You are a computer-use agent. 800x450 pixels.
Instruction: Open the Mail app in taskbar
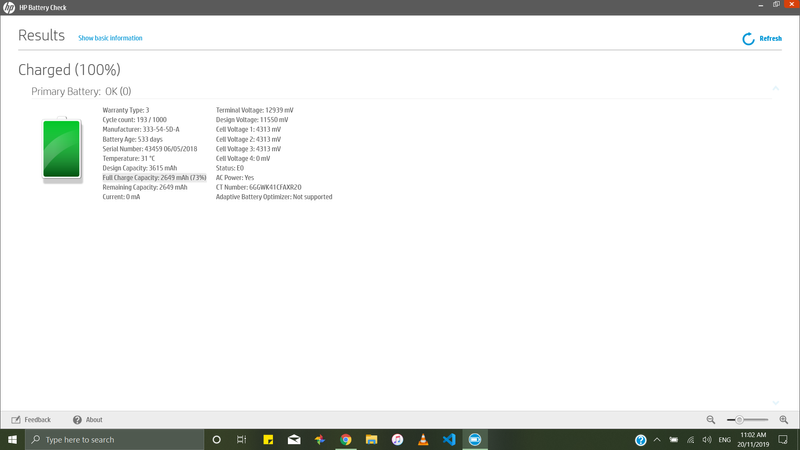pyautogui.click(x=294, y=439)
